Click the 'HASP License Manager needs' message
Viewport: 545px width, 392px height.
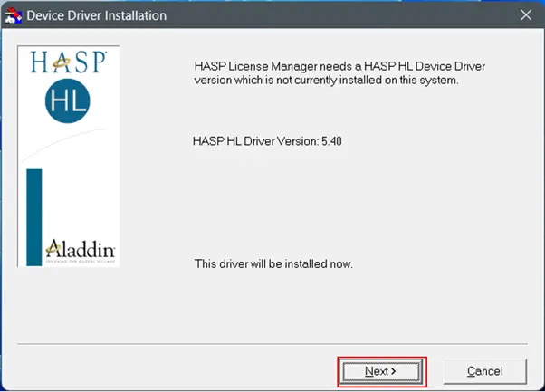pyautogui.click(x=339, y=73)
